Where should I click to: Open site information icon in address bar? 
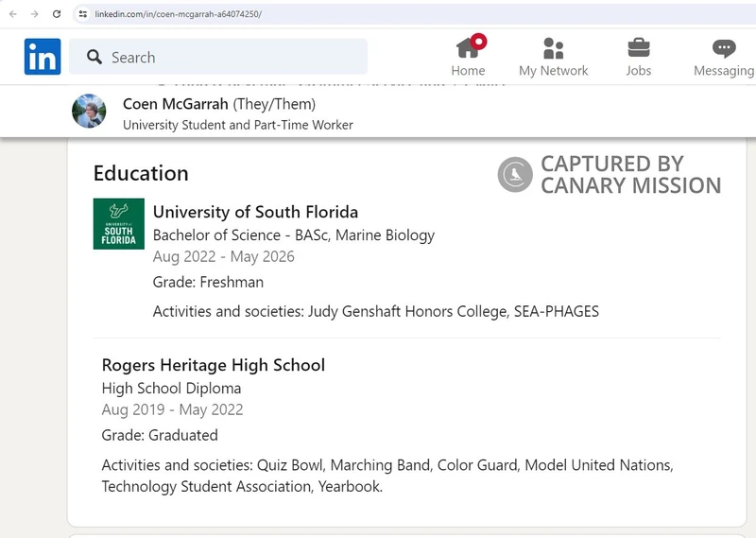pyautogui.click(x=83, y=14)
